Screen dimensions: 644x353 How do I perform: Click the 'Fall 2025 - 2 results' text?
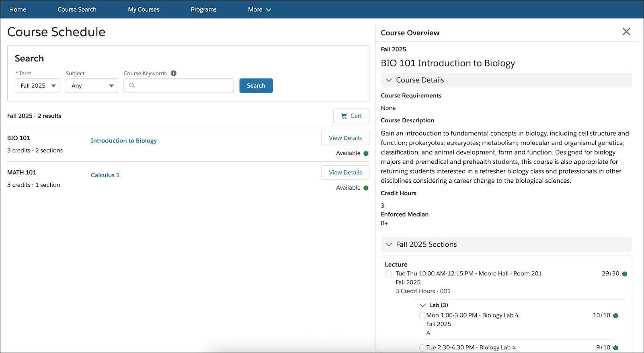point(34,116)
